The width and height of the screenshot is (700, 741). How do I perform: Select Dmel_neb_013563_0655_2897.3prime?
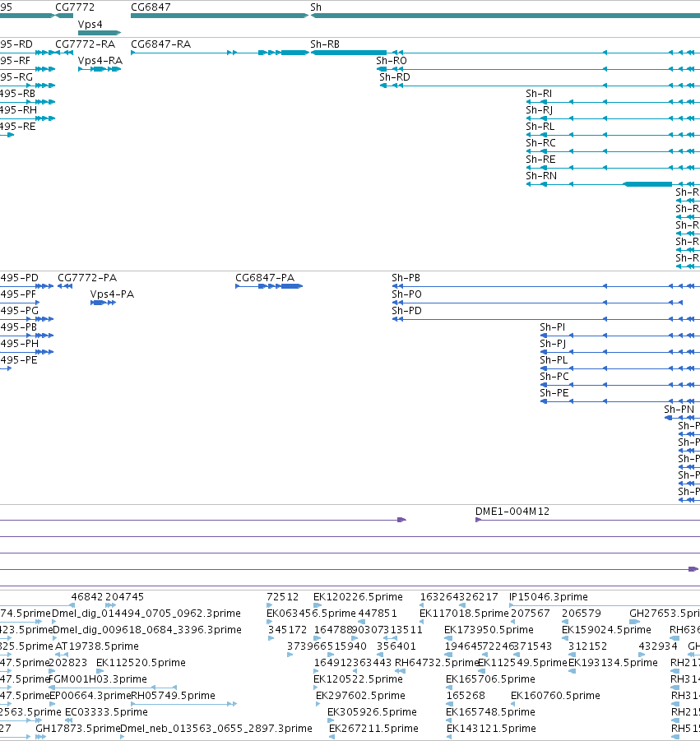(x=216, y=729)
